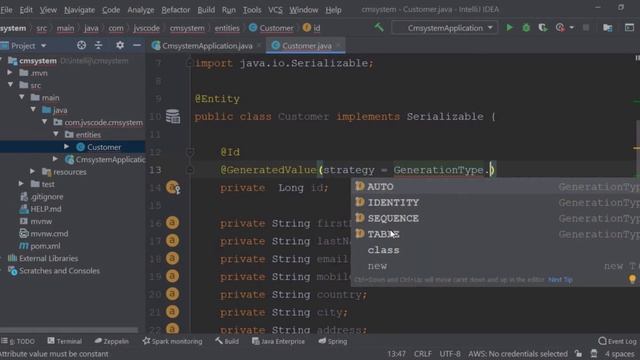Click the Build project hammer icon
The image size is (640, 360).
(x=379, y=27)
